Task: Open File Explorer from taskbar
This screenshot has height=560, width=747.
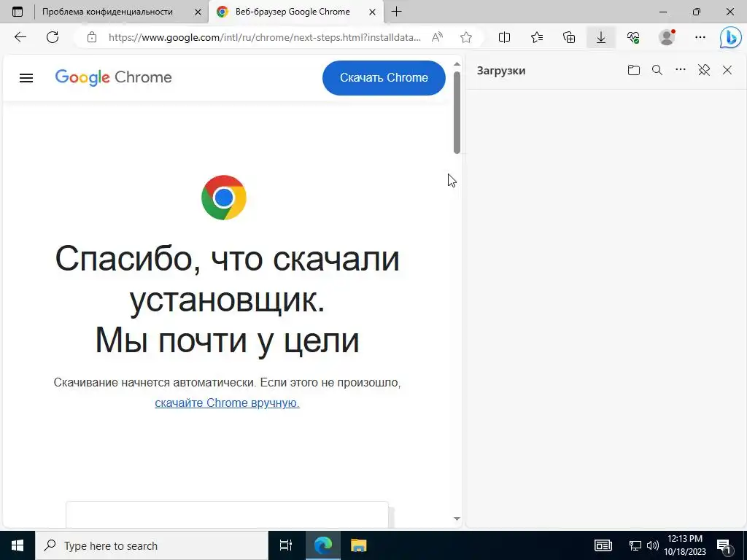Action: (x=359, y=545)
